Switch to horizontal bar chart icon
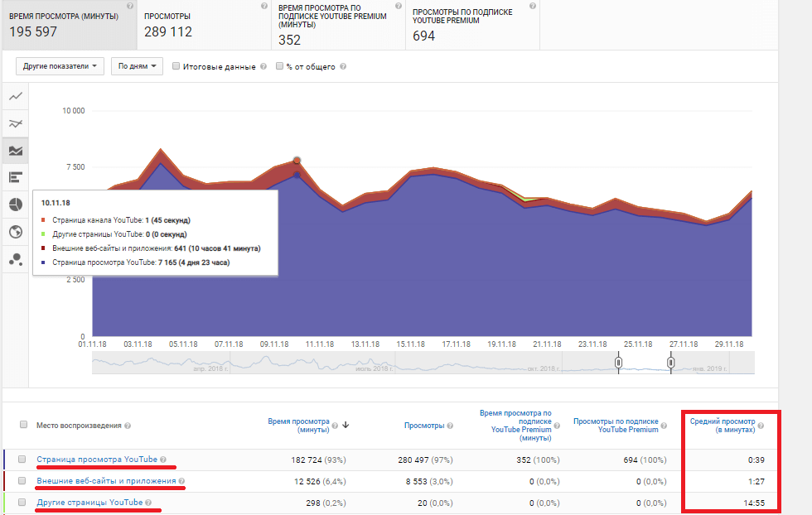 [x=15, y=177]
